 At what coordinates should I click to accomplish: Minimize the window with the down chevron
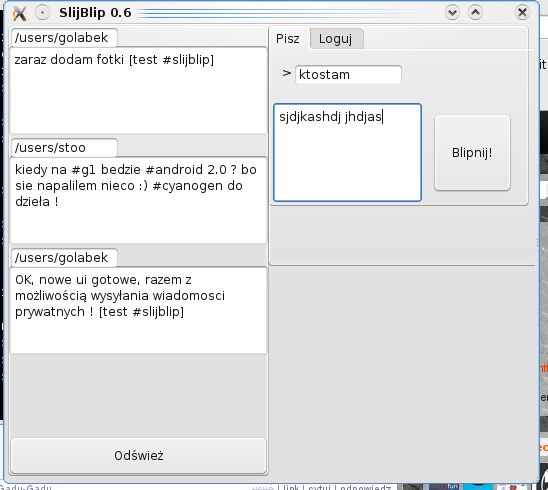click(x=452, y=13)
